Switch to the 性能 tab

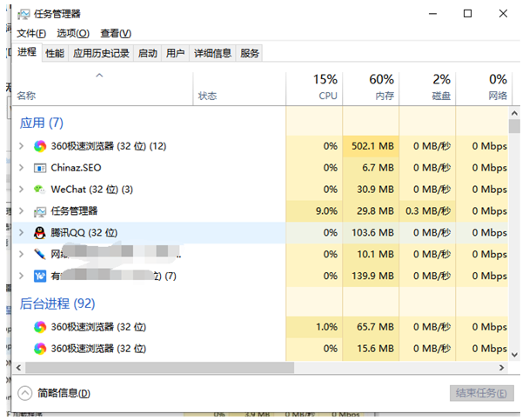(x=55, y=53)
